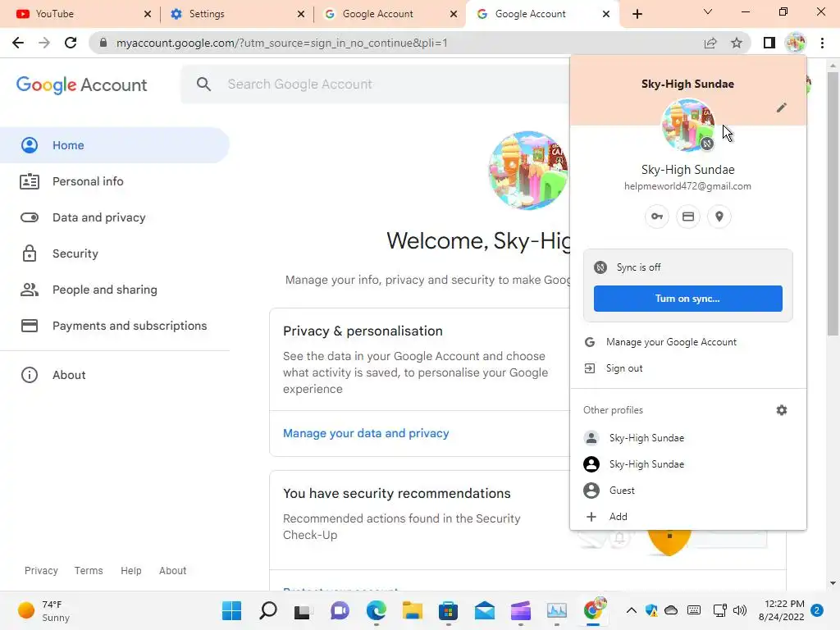
Task: Close the YouTube tab
Action: pos(148,14)
